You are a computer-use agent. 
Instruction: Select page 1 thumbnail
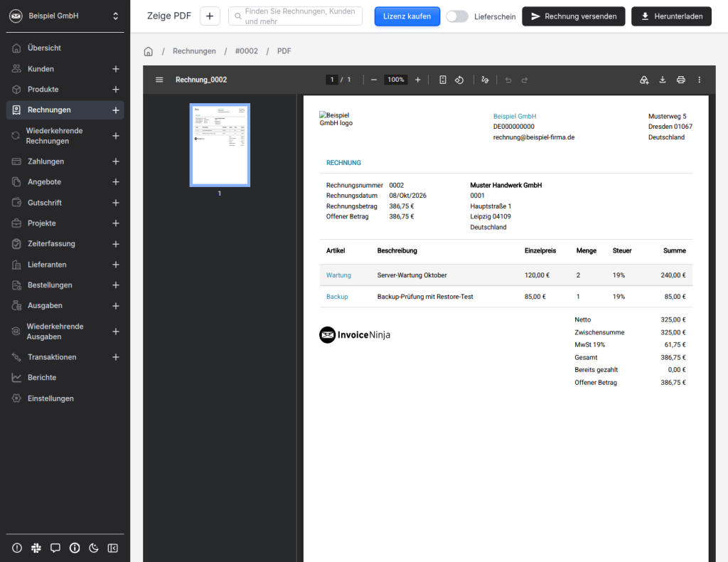click(220, 145)
